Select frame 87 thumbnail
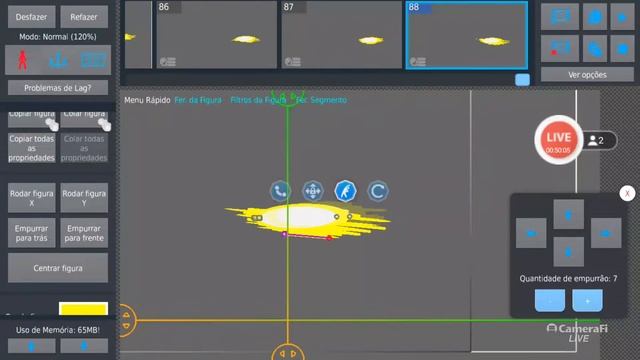 point(342,35)
